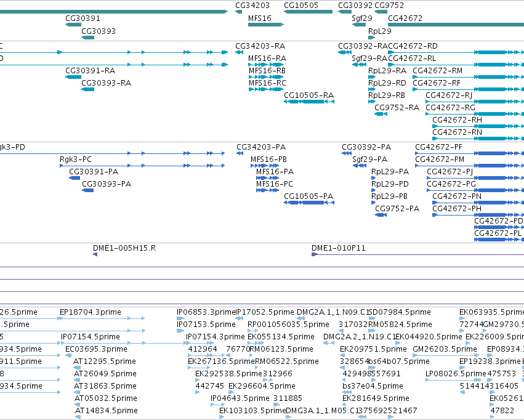Click the AT05032.5prime EST label

tap(106, 398)
